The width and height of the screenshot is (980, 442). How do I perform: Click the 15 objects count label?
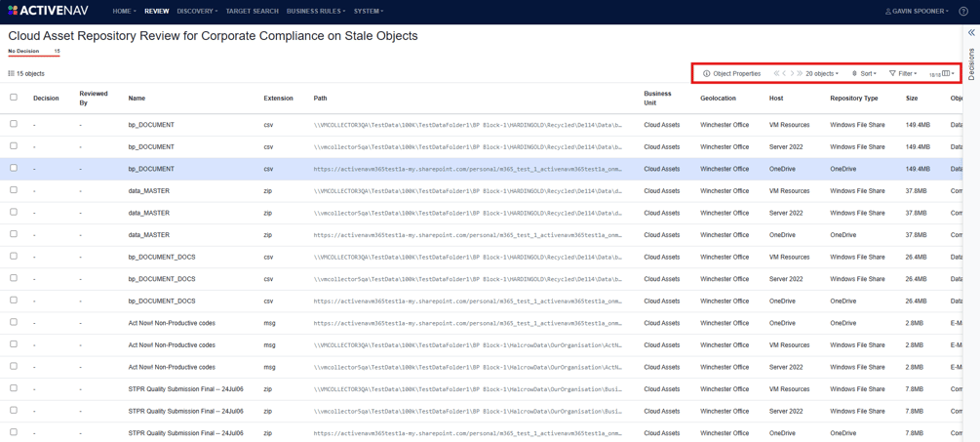[30, 74]
